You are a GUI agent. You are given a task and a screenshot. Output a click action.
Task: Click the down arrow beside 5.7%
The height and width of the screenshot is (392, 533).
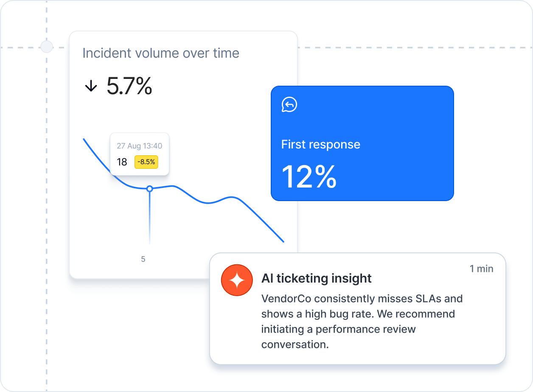[91, 87]
